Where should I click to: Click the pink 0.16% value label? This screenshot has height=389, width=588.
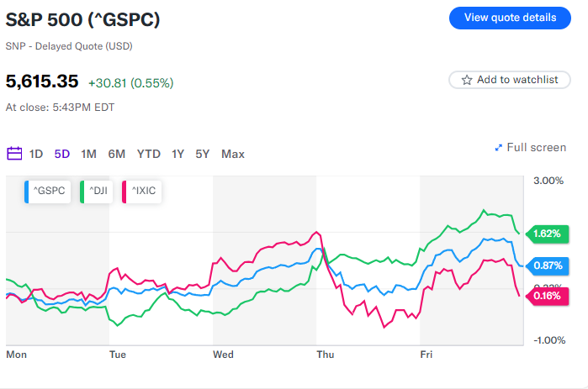(x=546, y=296)
